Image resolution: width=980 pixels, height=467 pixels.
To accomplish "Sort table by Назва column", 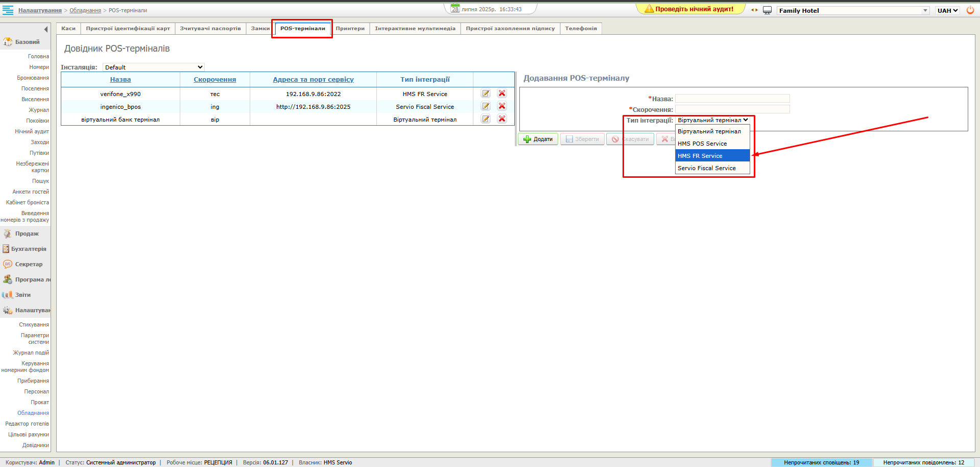I will 121,79.
